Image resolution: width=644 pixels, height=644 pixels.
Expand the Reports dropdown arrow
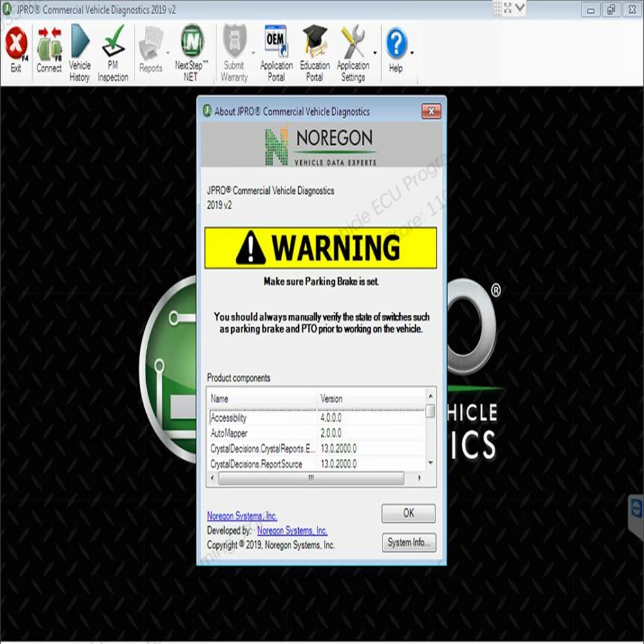[167, 53]
